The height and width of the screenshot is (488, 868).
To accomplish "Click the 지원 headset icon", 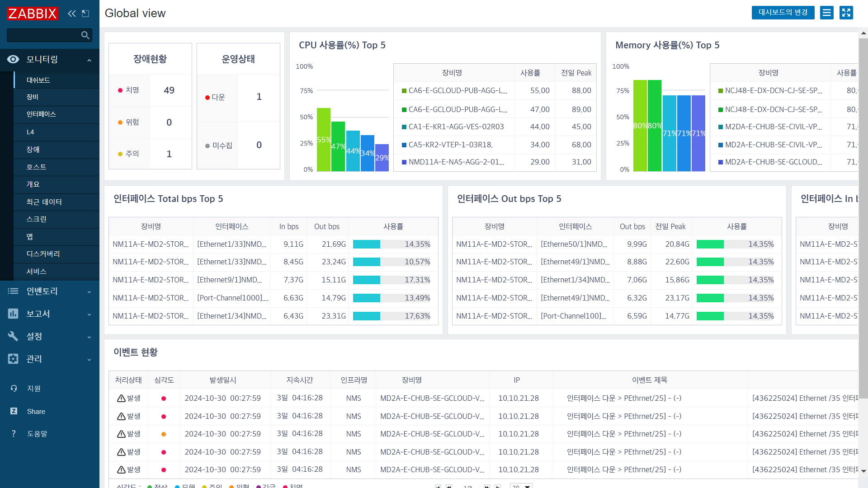I will (x=14, y=388).
